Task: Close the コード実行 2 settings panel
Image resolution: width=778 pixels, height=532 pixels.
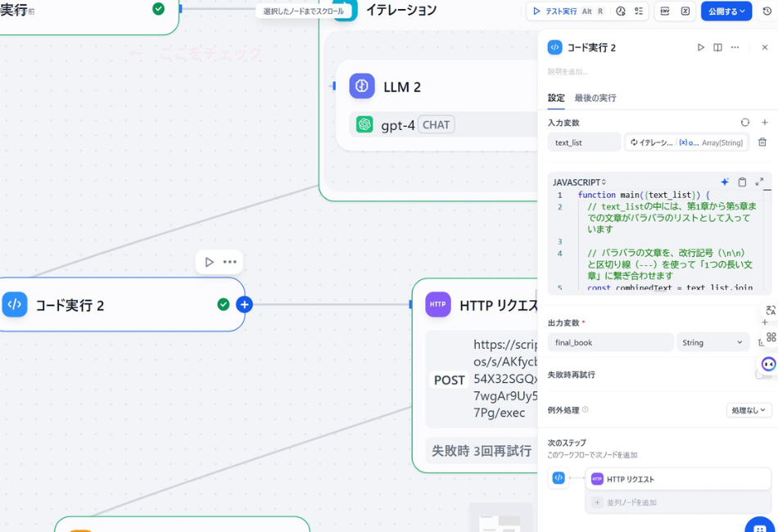Action: (765, 47)
